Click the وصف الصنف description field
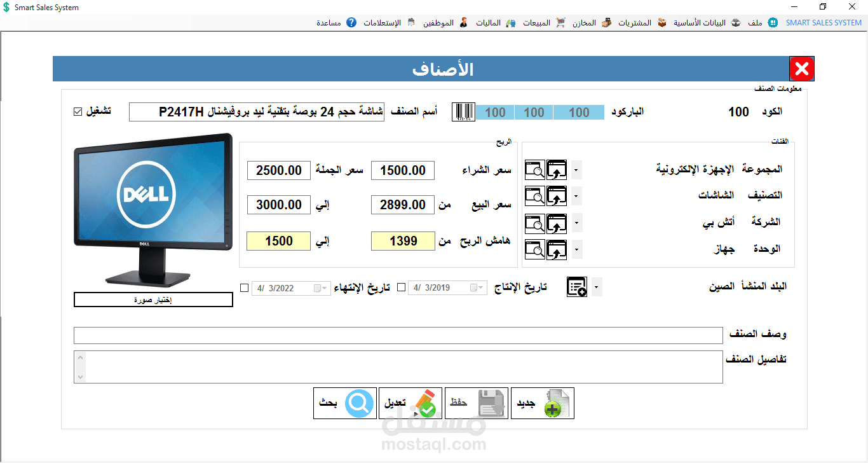Screen dimensions: 868x463 (x=398, y=335)
